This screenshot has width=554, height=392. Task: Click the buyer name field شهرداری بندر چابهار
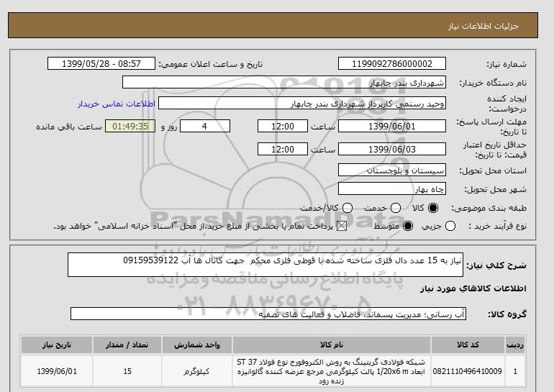click(x=284, y=82)
